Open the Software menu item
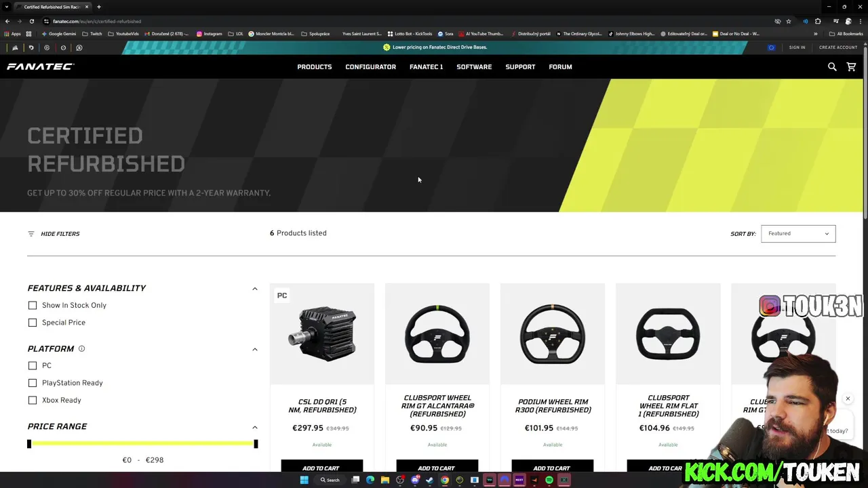 click(474, 67)
